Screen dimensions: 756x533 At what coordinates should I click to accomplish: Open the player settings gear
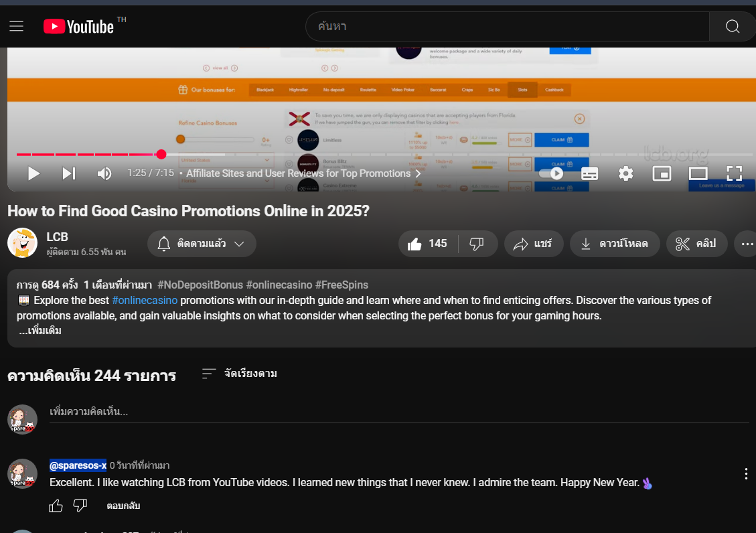(625, 173)
